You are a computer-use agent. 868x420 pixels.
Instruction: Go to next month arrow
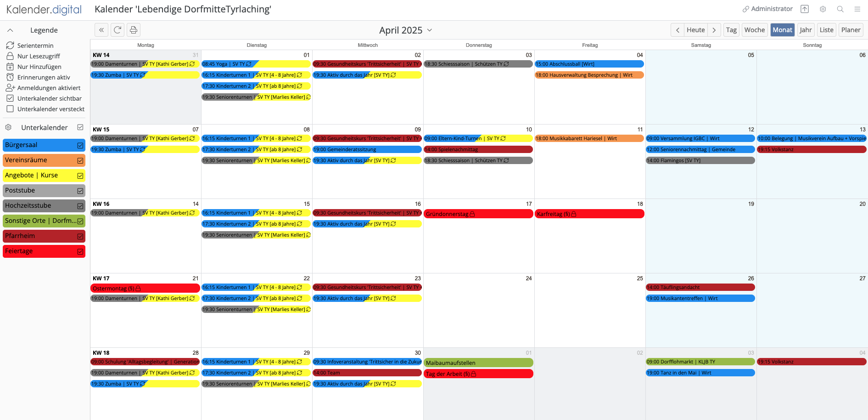(714, 30)
